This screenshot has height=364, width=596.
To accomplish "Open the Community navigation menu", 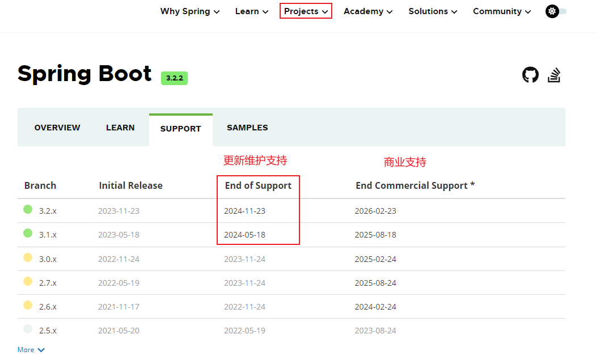I will coord(502,11).
